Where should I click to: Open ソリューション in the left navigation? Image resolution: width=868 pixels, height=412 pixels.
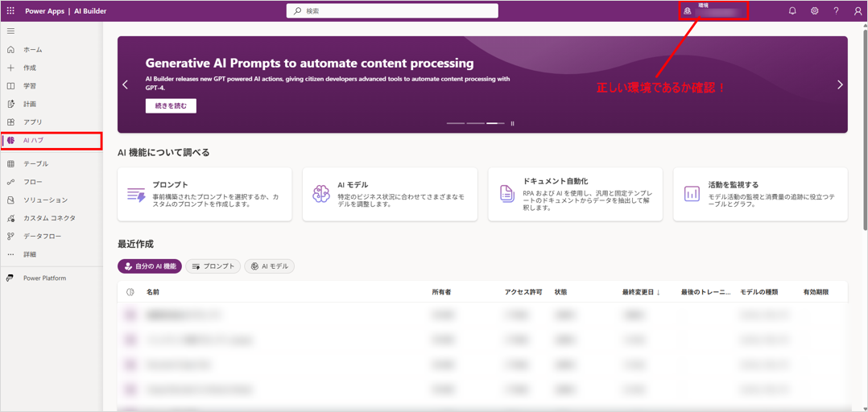click(x=45, y=200)
